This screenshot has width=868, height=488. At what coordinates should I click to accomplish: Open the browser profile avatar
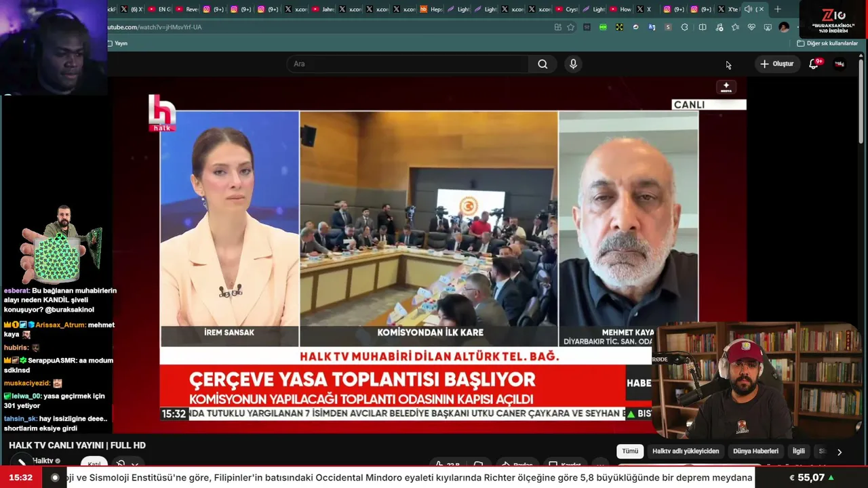(784, 27)
